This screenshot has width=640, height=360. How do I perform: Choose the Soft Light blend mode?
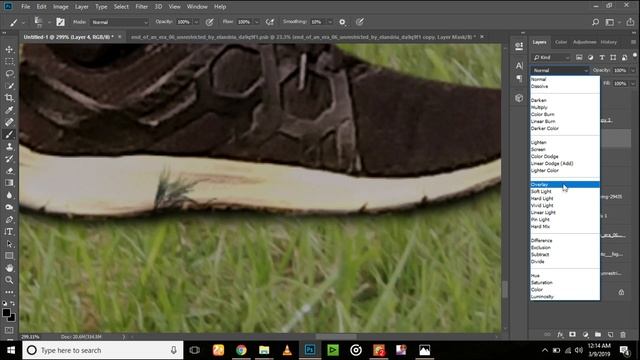click(x=565, y=191)
